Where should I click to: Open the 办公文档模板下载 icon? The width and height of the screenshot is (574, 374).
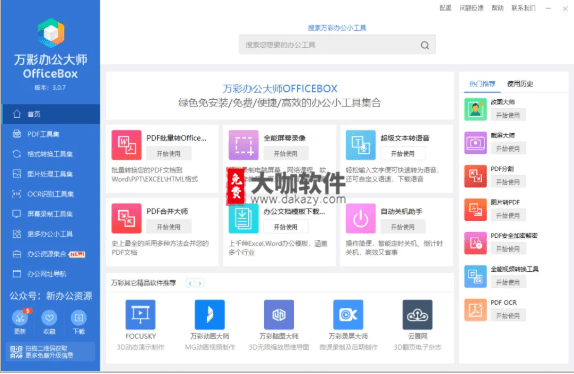click(243, 219)
